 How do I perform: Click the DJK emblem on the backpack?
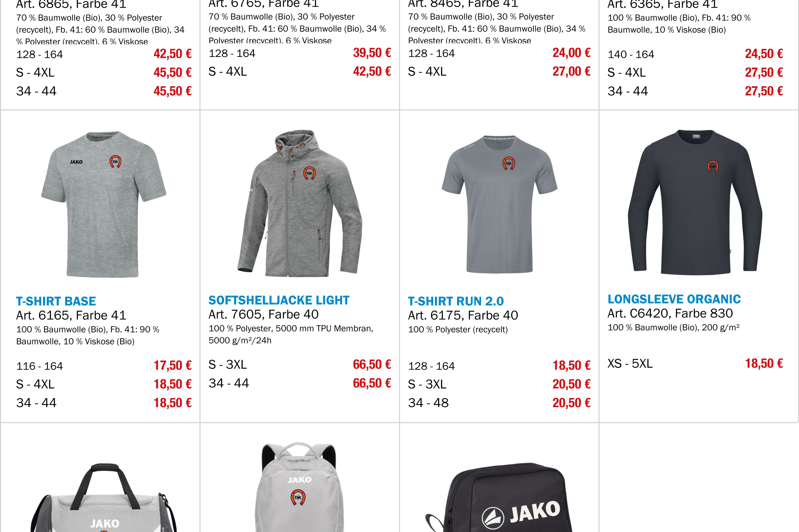click(x=298, y=497)
